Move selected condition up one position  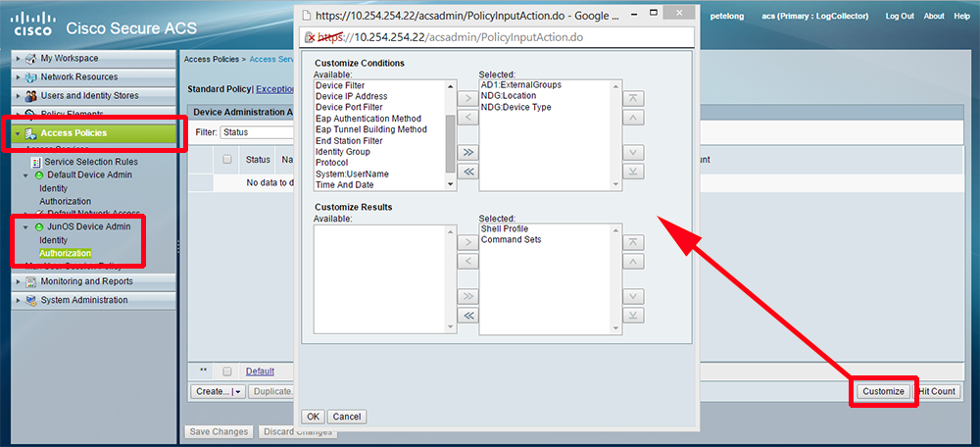633,118
